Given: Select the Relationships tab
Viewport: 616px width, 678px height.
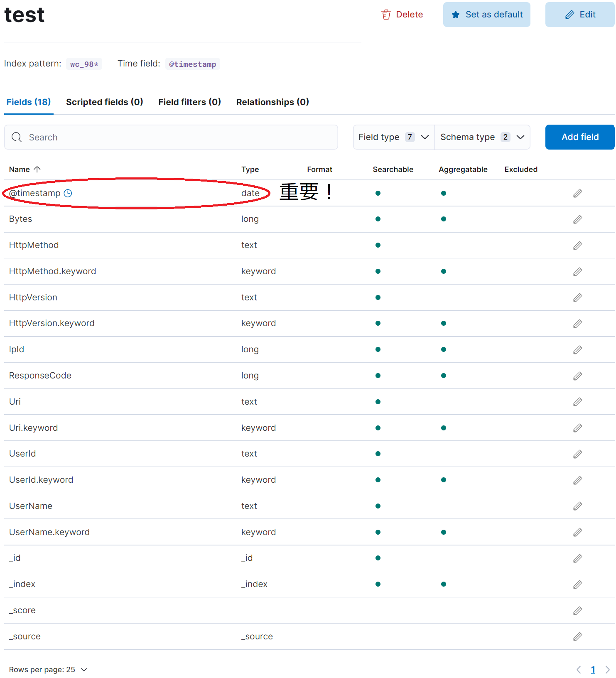Looking at the screenshot, I should 272,102.
